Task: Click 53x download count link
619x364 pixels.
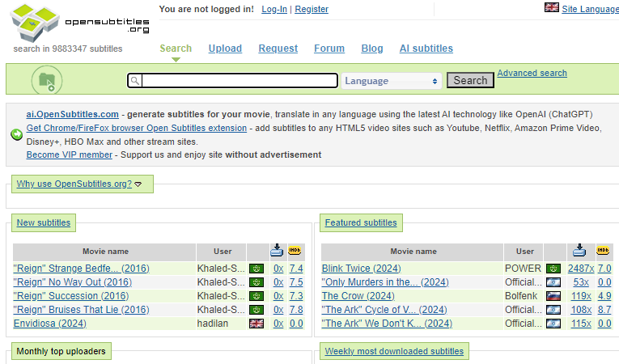Action: click(x=581, y=282)
